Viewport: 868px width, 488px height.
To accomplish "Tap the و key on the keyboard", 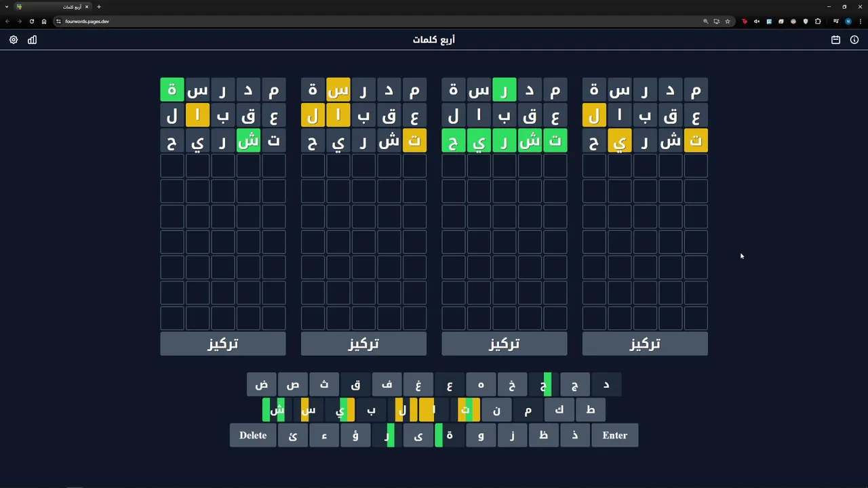I will coord(481,435).
